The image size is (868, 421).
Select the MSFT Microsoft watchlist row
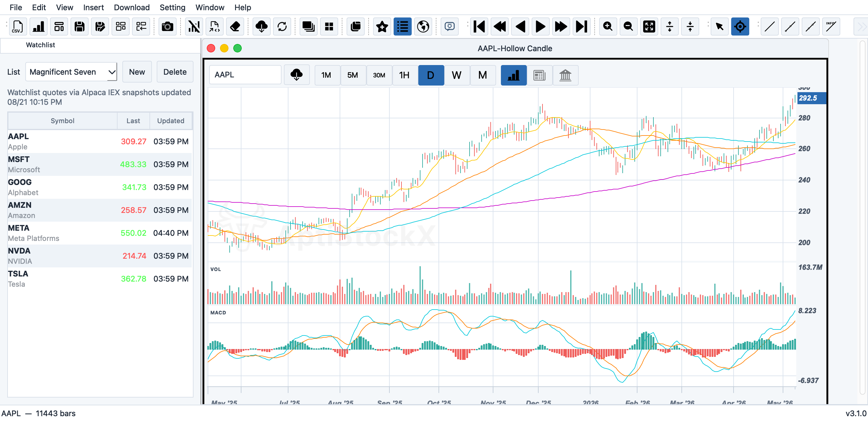(100, 164)
